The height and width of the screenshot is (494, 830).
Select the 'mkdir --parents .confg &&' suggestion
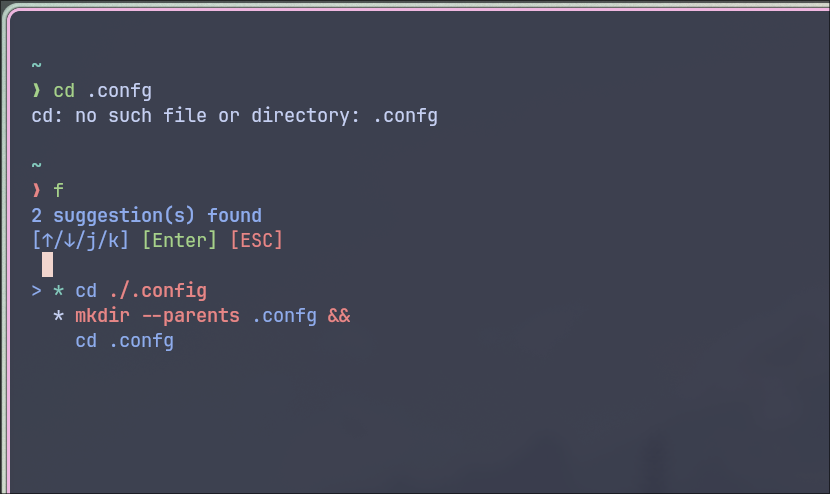[212, 316]
